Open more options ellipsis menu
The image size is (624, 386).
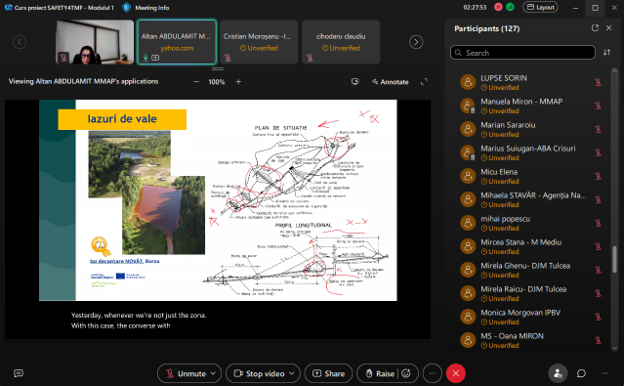coord(432,373)
